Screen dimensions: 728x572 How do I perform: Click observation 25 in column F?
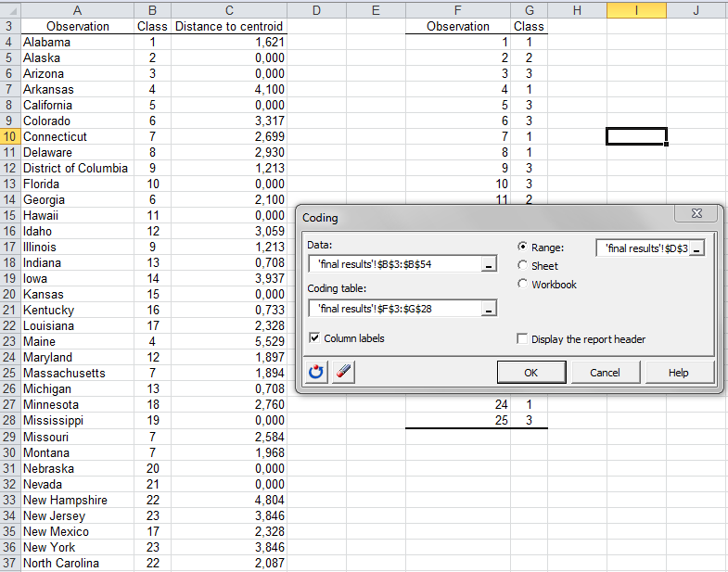pos(458,420)
